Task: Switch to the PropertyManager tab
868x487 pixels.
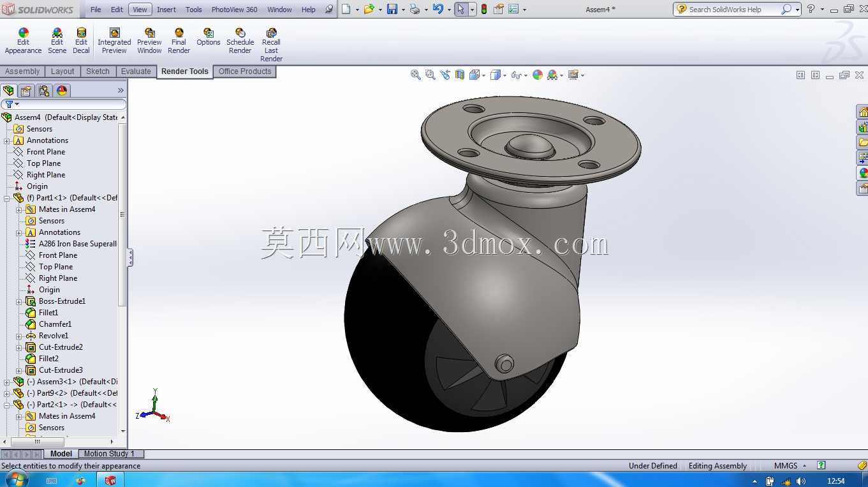Action: point(26,91)
